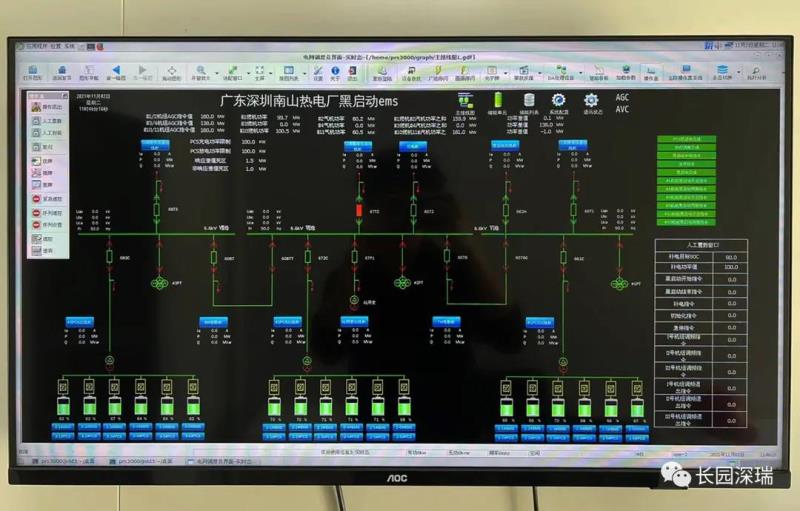Open the green battery 储能单元 icon
This screenshot has height=511, width=800.
(497, 100)
